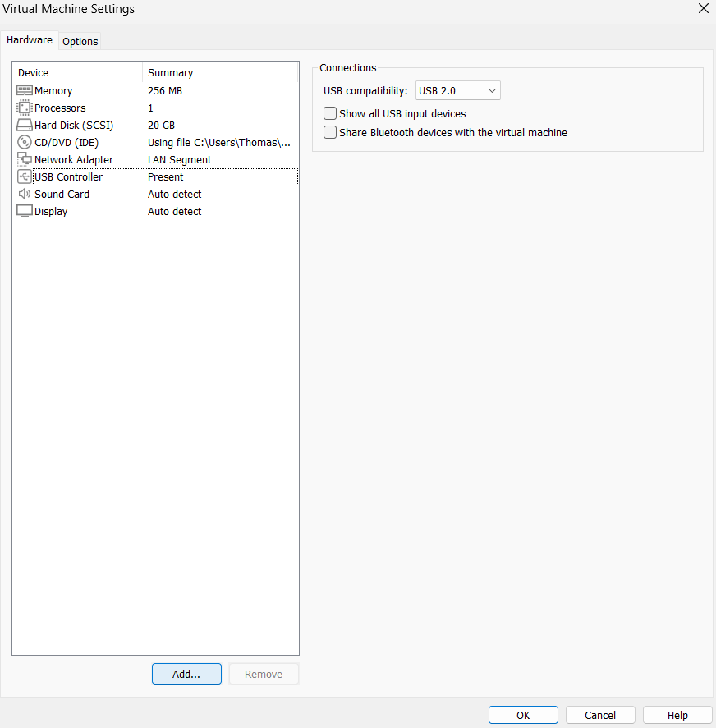Select the Memory row label

53,90
